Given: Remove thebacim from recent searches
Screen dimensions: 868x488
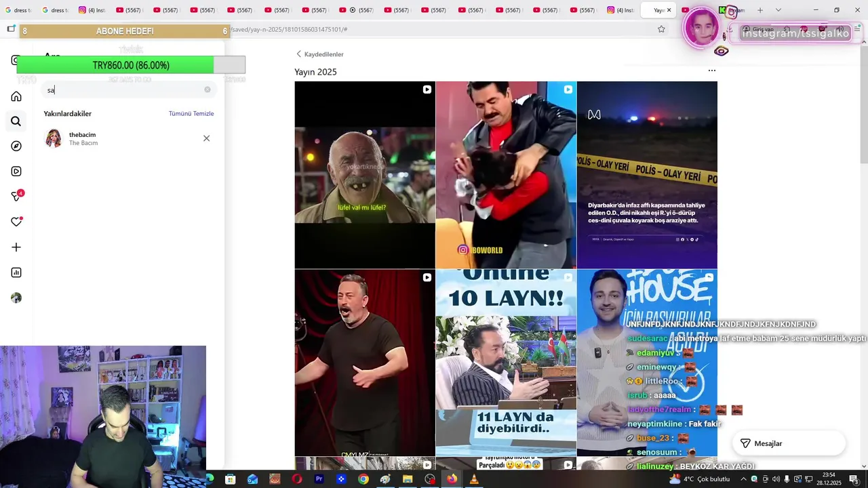Looking at the screenshot, I should tap(207, 138).
